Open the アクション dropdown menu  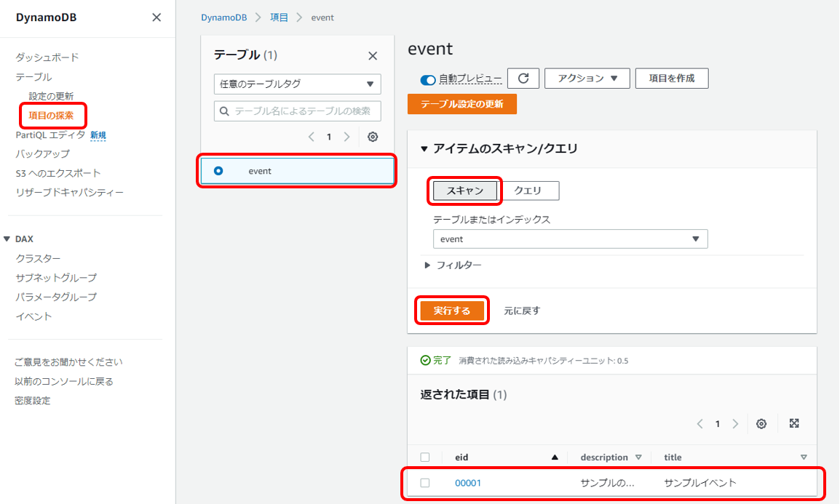point(587,79)
